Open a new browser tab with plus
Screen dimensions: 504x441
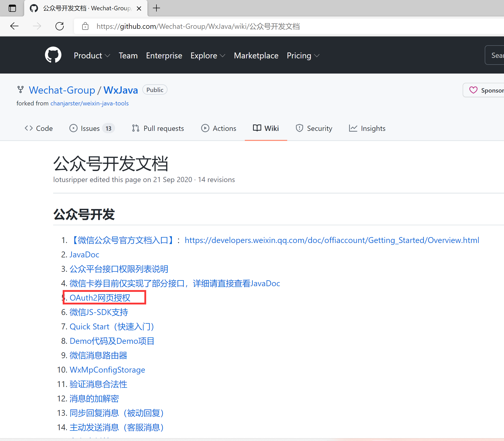tap(156, 8)
